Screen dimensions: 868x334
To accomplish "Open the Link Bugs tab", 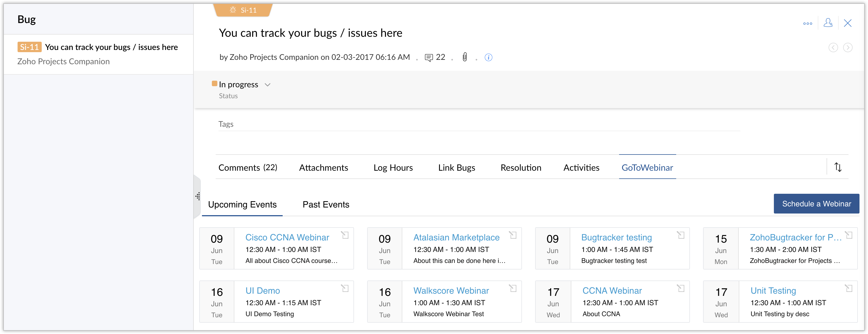I will [457, 167].
